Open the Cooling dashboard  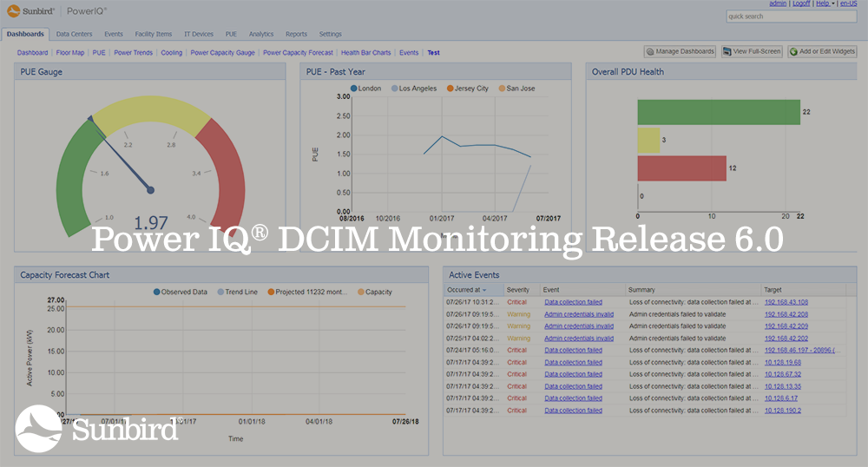[172, 53]
